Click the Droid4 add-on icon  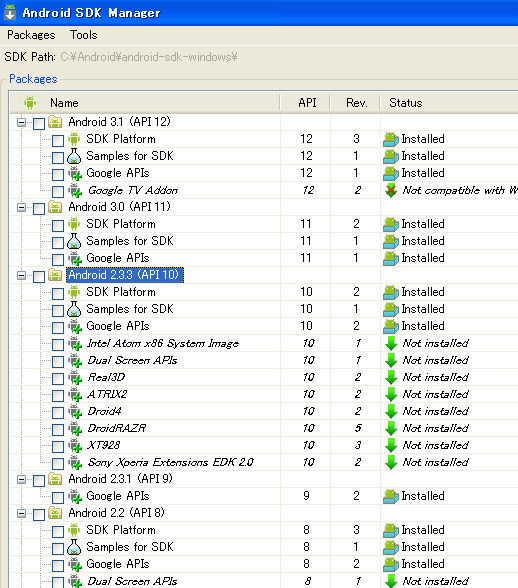(75, 412)
